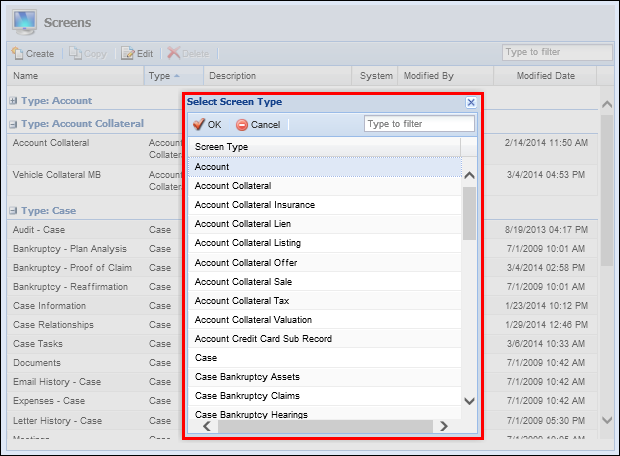Screen dimensions: 620x456
Task: Select Case Bankruptcy Hearings
Action: [325, 413]
